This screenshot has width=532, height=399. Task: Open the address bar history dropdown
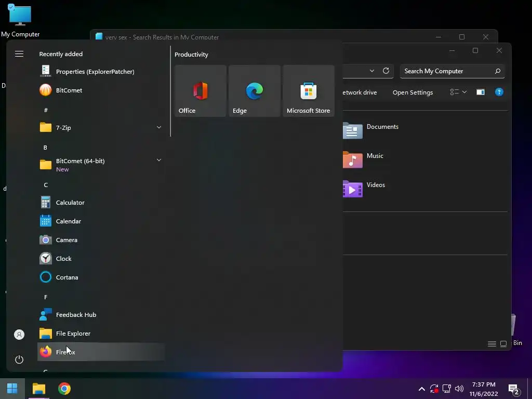372,71
